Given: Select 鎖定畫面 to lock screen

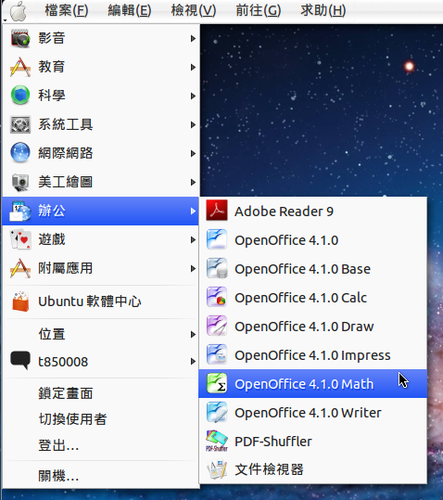Looking at the screenshot, I should [x=65, y=393].
